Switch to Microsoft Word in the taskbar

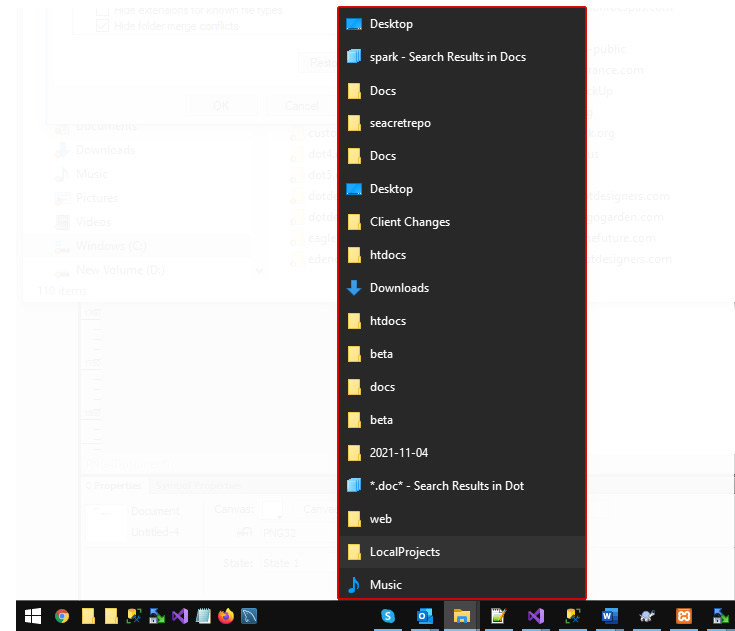[x=609, y=616]
